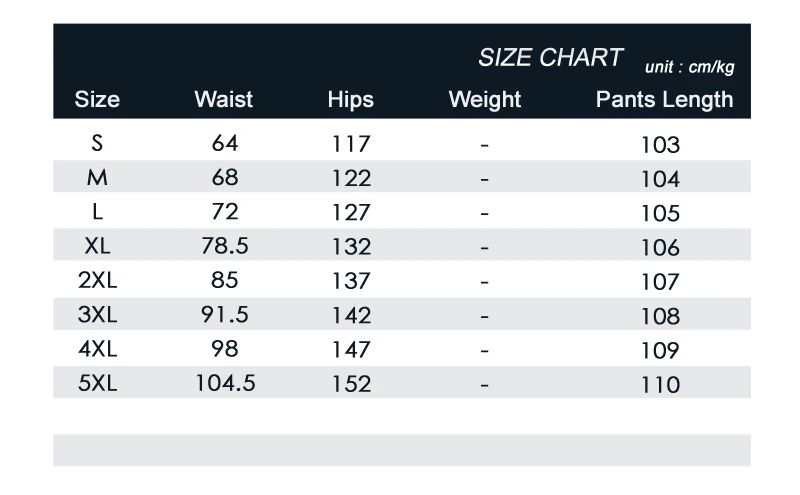Click waist value 91.5
Screen dimensions: 800x495
pyautogui.click(x=225, y=315)
